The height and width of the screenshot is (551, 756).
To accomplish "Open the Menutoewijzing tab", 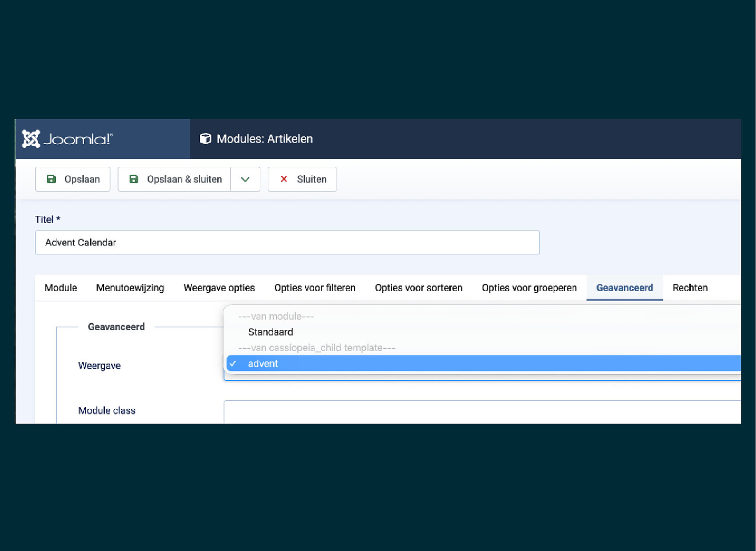I will point(130,288).
